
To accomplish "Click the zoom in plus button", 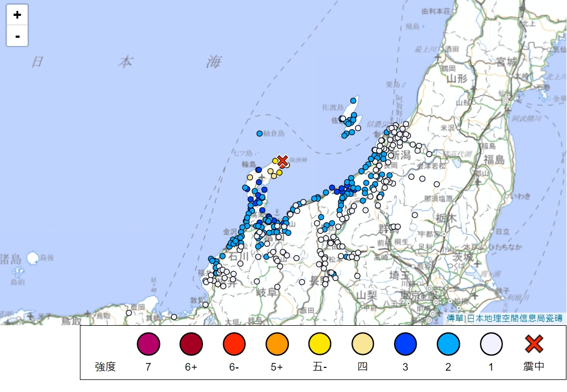I will pos(18,15).
